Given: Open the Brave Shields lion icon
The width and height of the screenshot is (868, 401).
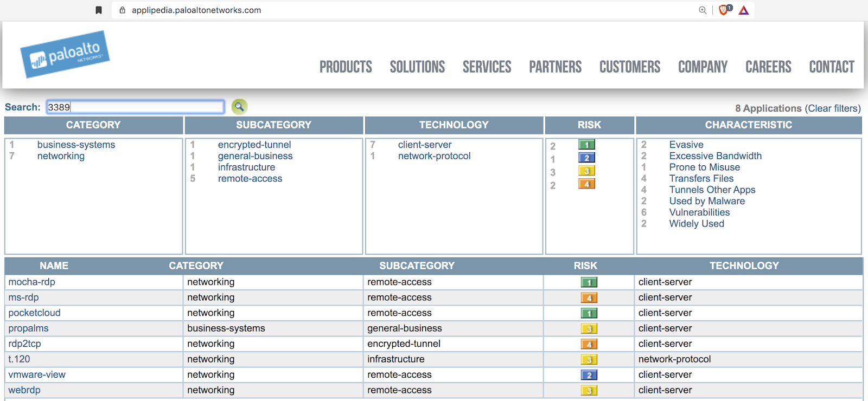Looking at the screenshot, I should click(x=724, y=10).
